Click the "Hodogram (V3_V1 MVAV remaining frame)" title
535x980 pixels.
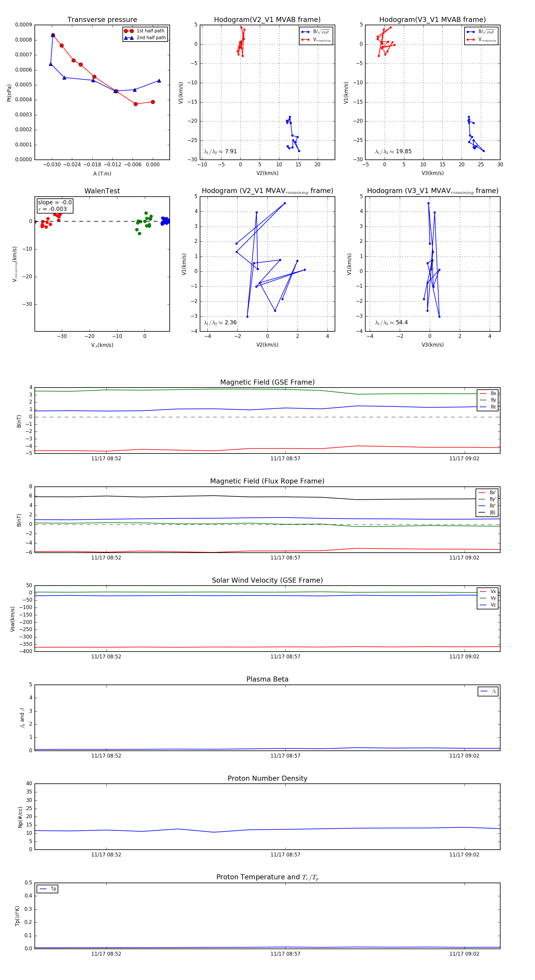click(x=432, y=191)
